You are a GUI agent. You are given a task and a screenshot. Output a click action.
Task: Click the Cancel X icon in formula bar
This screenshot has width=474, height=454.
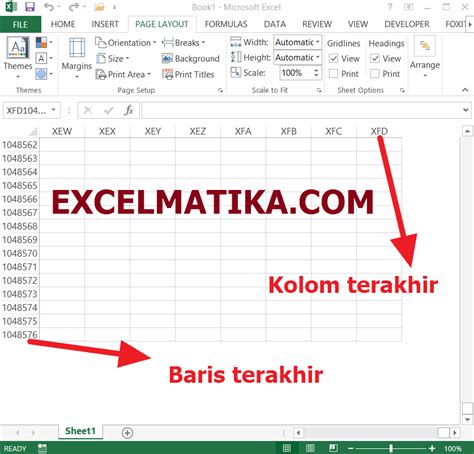tap(88, 110)
